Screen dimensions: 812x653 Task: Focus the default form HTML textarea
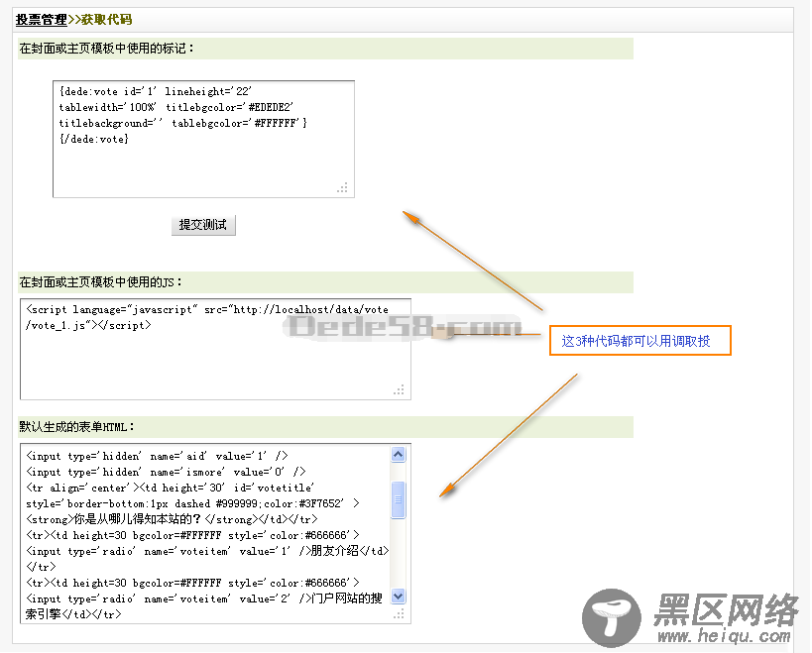pos(215,533)
